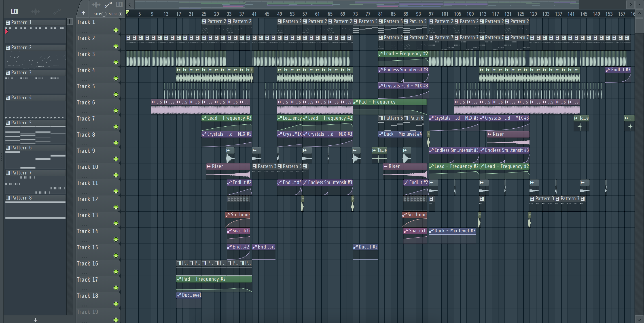Select Pattern 3 in the picker list

(x=36, y=72)
